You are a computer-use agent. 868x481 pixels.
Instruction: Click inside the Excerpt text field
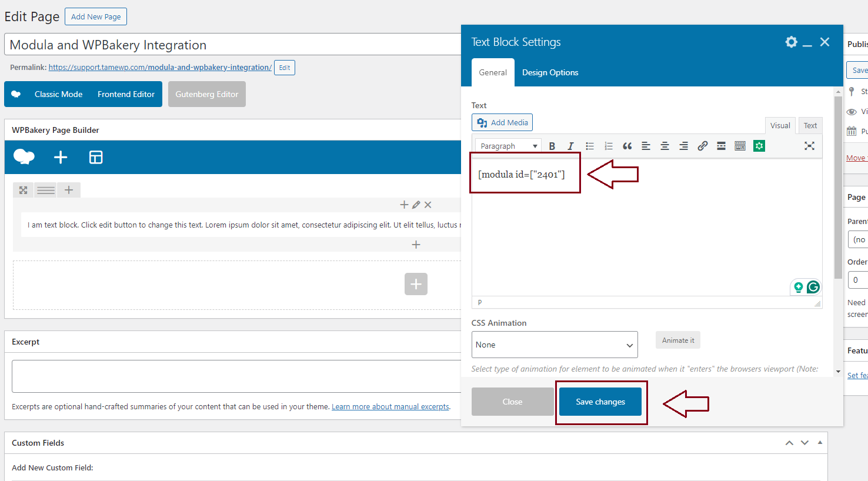coord(235,376)
